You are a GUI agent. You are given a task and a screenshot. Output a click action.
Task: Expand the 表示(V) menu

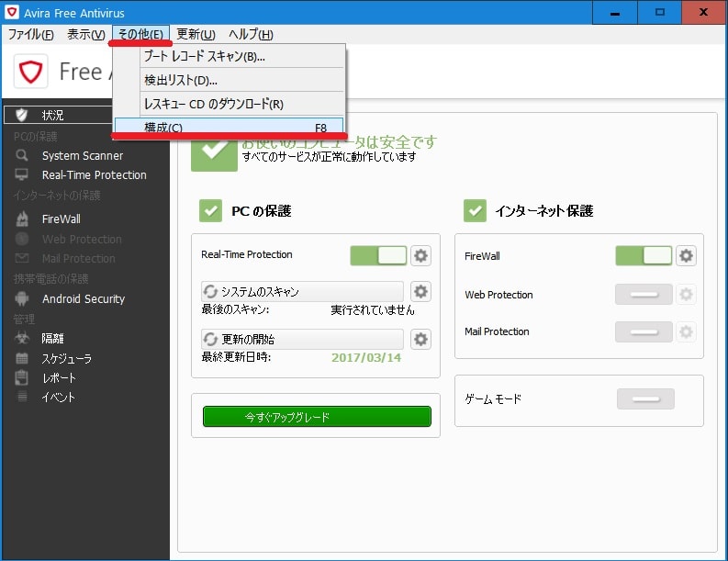click(x=85, y=35)
